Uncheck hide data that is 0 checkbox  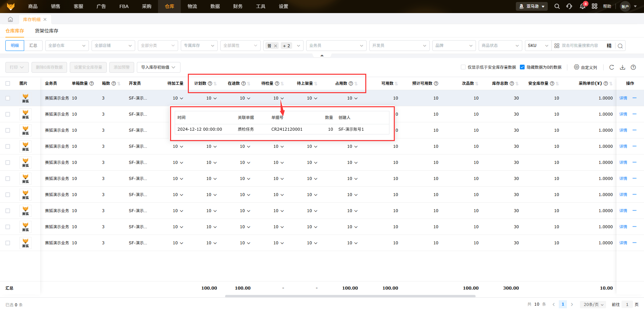point(522,67)
